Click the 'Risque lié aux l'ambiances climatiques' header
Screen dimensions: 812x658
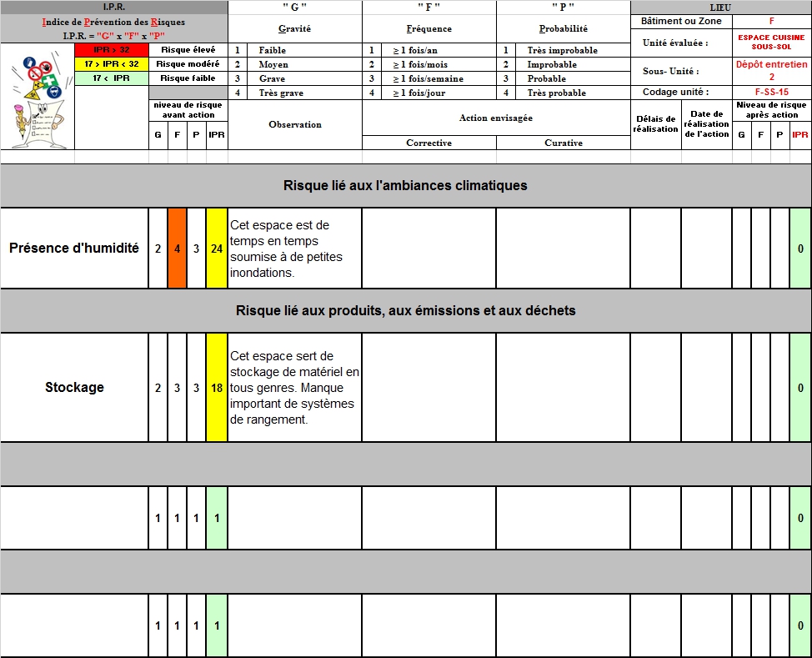[x=405, y=185]
